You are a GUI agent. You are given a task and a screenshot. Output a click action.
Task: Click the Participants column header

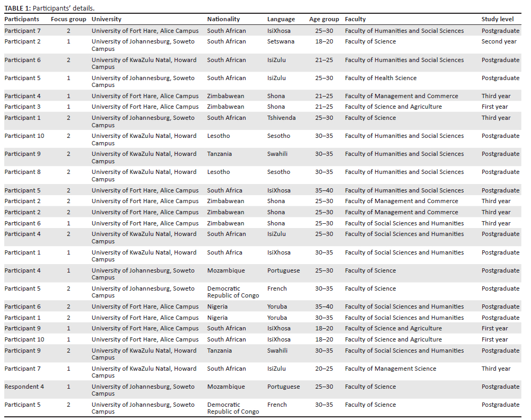pos(22,19)
